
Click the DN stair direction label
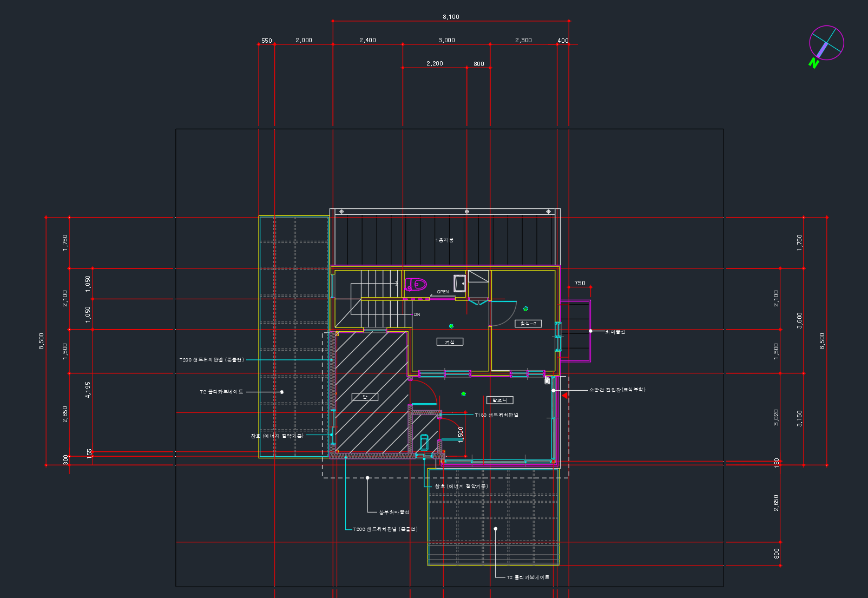417,314
